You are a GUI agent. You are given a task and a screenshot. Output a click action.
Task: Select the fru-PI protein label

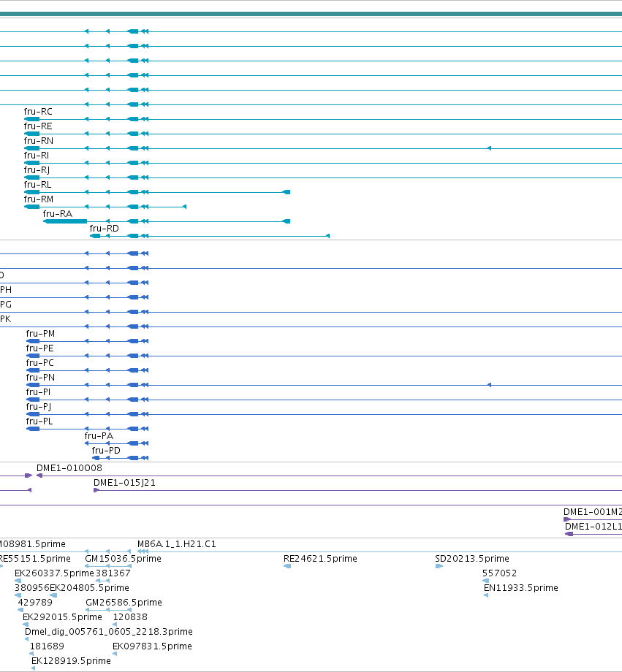(38, 392)
